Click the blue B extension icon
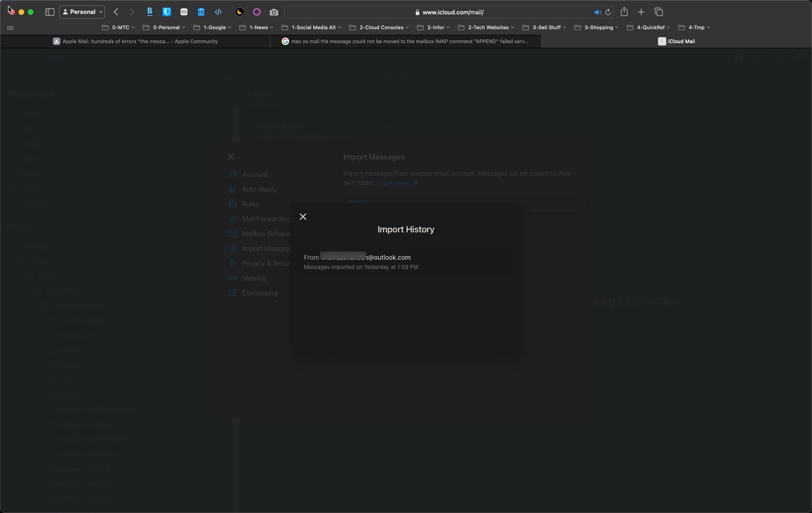Image resolution: width=812 pixels, height=513 pixels. (149, 12)
